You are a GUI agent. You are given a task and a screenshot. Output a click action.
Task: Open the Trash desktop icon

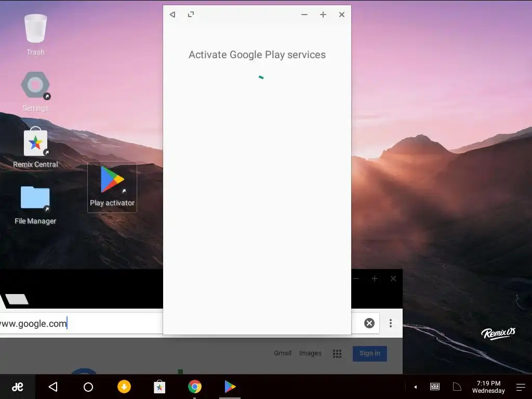[x=35, y=35]
